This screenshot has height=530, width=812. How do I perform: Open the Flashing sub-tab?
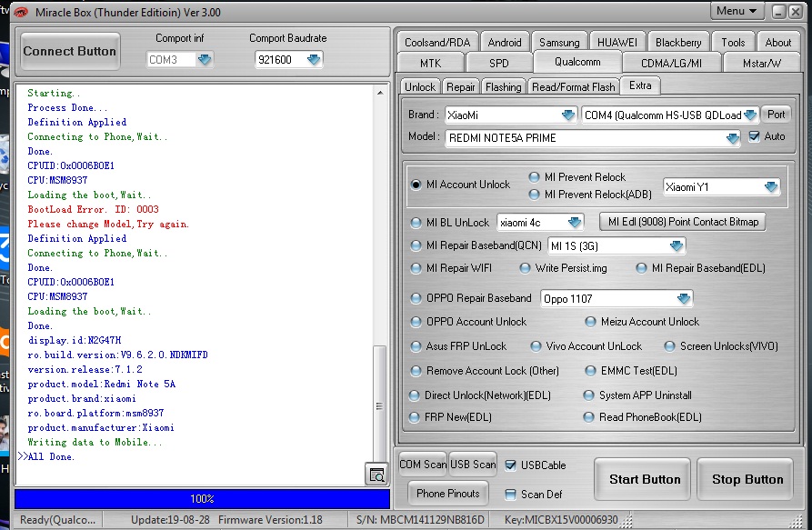tap(504, 87)
